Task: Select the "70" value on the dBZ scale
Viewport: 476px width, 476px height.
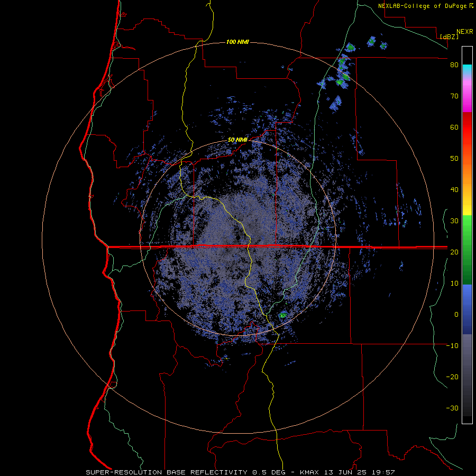Action: 454,96
